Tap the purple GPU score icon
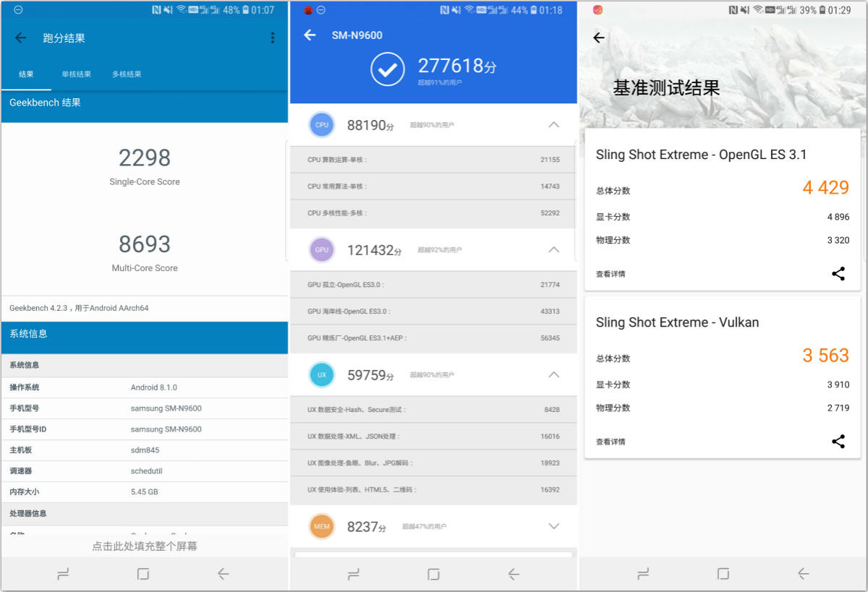This screenshot has width=868, height=592. click(x=322, y=250)
